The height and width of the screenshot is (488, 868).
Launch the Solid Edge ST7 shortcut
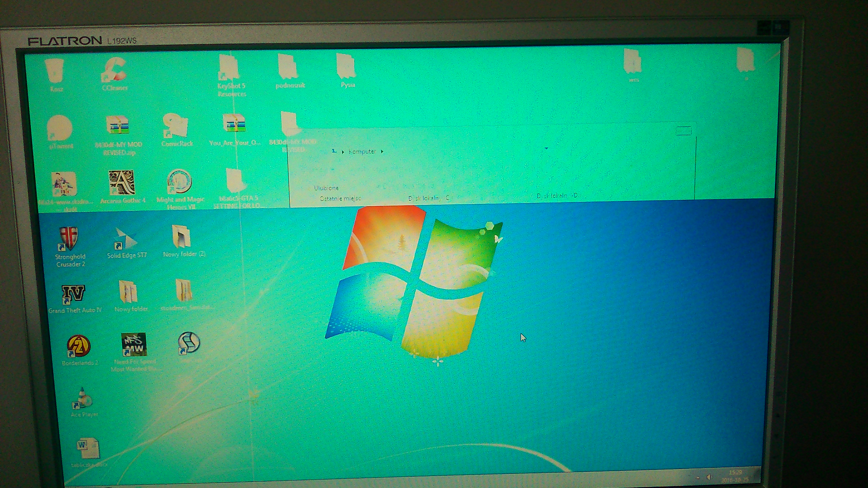[x=125, y=239]
